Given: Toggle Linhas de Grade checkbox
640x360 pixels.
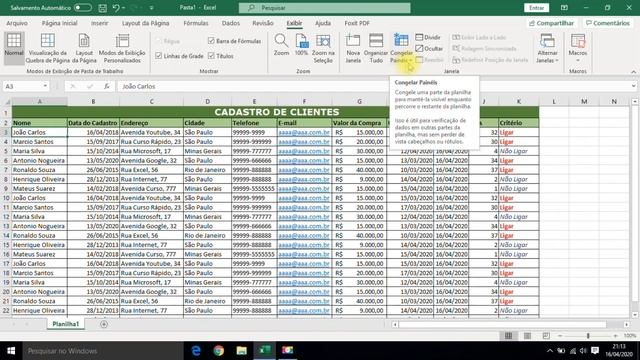Looking at the screenshot, I should pyautogui.click(x=159, y=56).
